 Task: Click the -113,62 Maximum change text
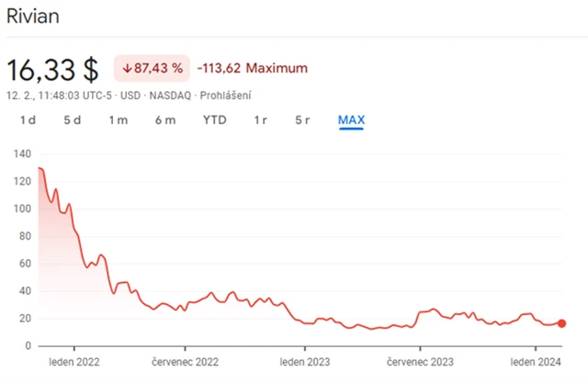coord(253,68)
